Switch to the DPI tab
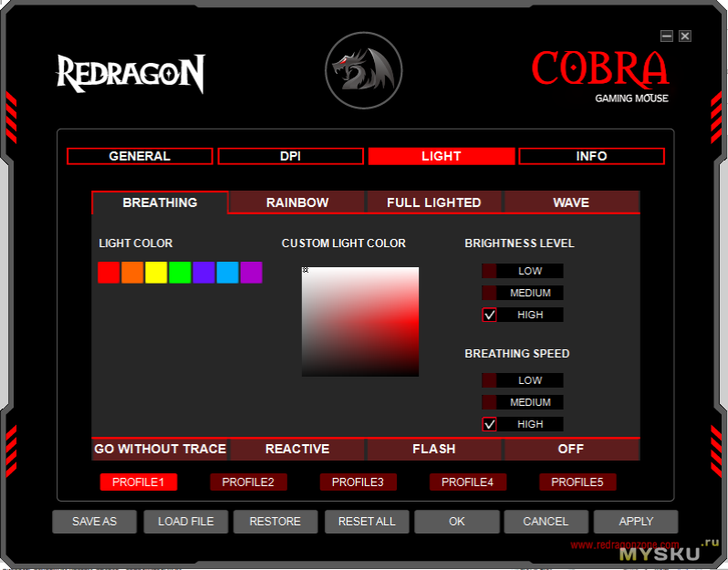Viewport: 728px width, 570px height. [290, 156]
